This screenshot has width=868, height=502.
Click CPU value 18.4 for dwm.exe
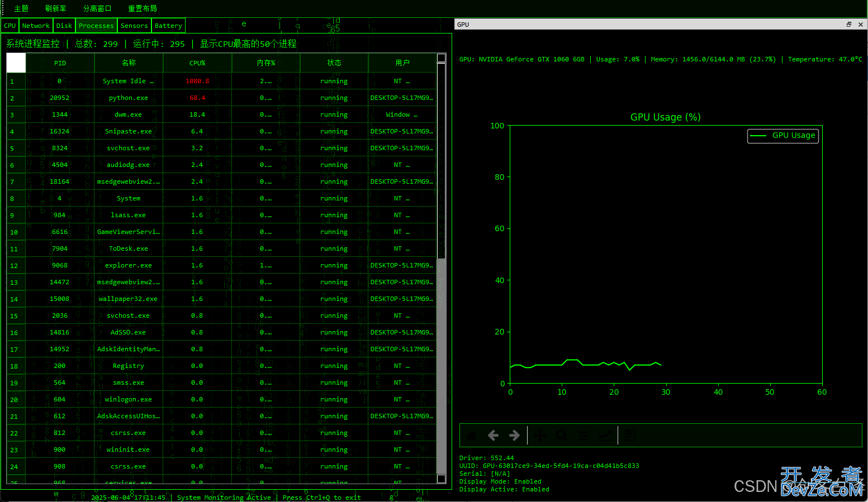pos(197,114)
